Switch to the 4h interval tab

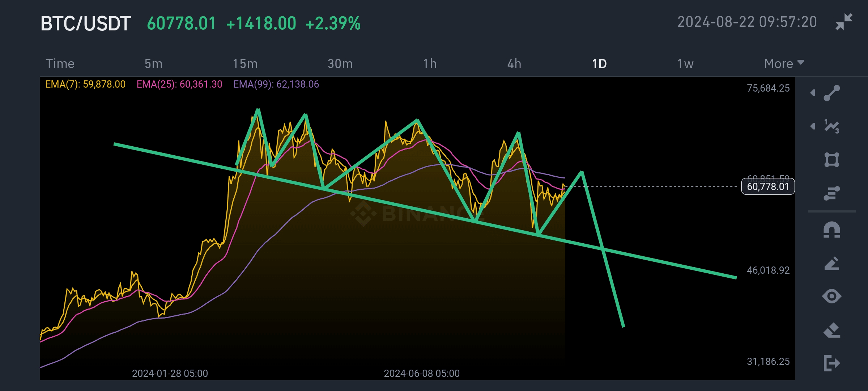point(514,64)
